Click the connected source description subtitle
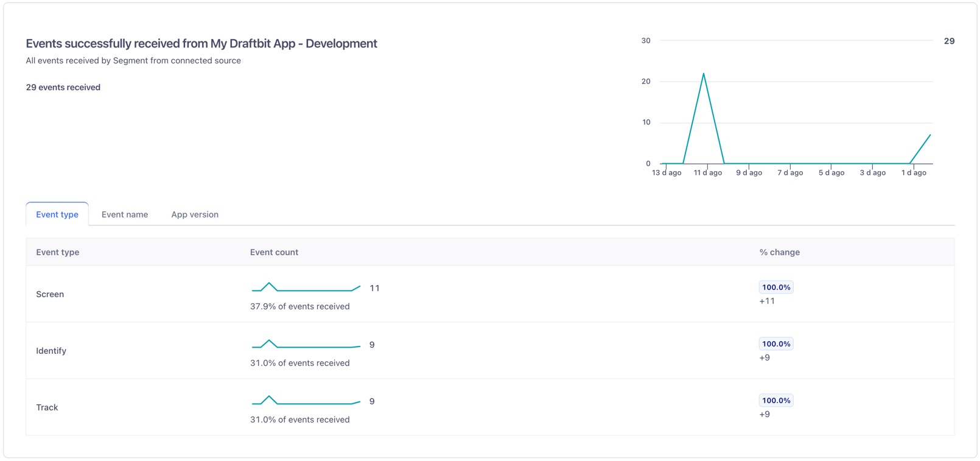 pyautogui.click(x=133, y=60)
